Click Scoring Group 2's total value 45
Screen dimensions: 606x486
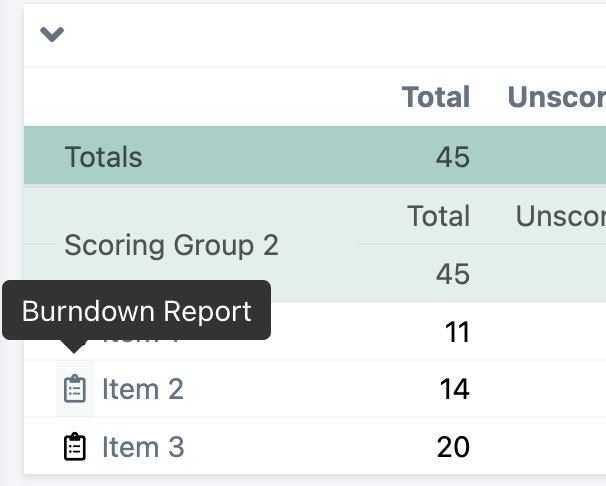tap(453, 273)
